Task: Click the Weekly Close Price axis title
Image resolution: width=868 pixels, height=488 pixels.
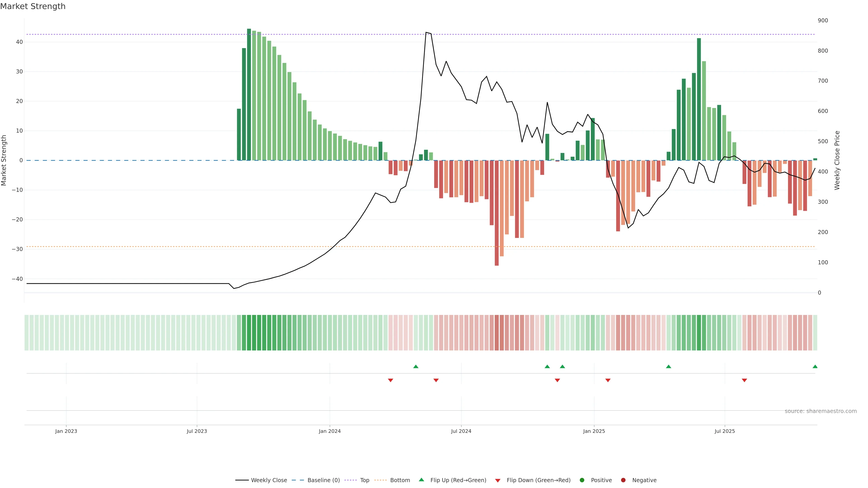Action: point(837,160)
